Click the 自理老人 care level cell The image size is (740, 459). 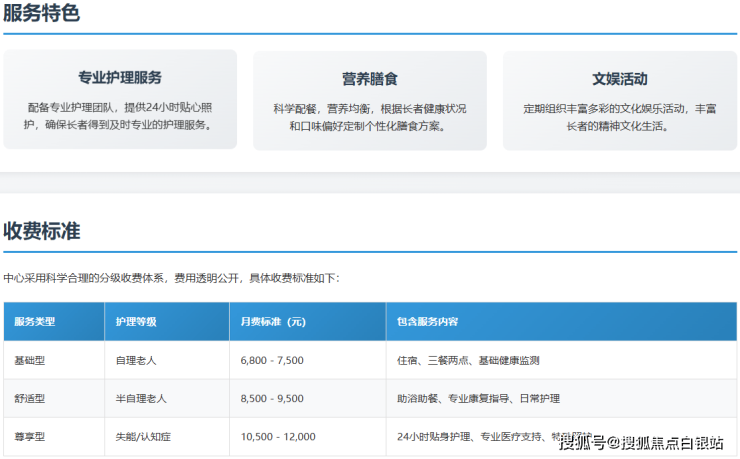(138, 360)
